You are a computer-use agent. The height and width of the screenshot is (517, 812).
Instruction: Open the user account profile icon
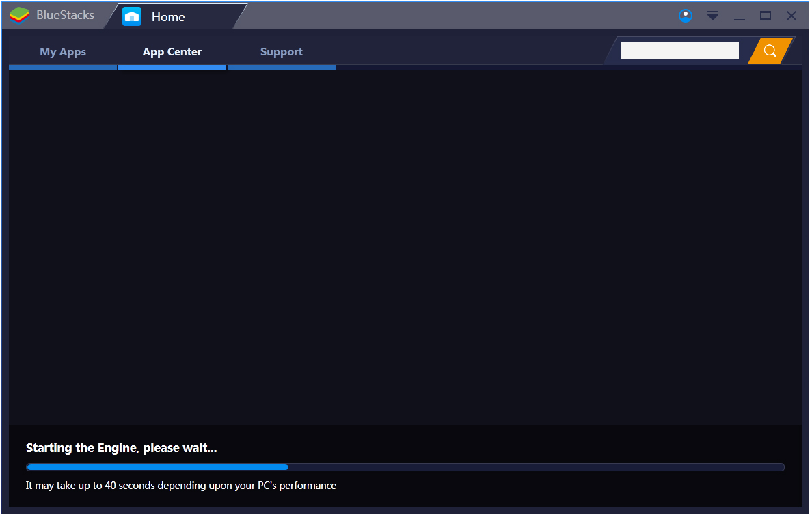click(x=686, y=16)
